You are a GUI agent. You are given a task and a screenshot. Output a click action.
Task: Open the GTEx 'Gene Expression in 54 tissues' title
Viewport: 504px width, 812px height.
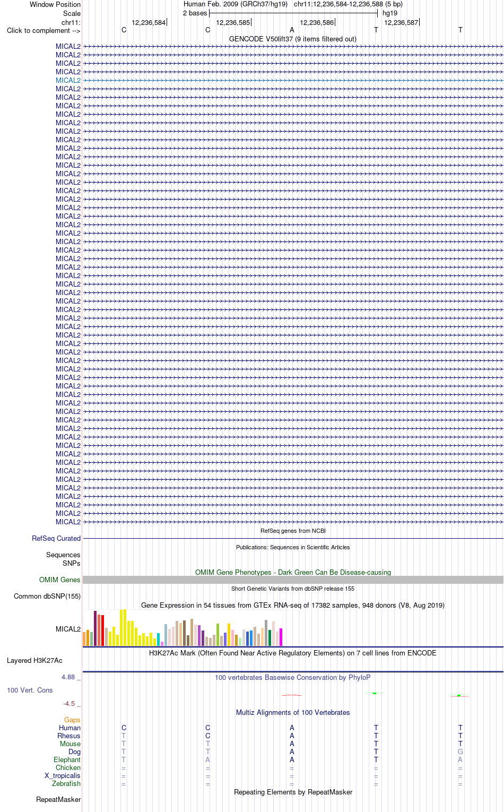293,605
